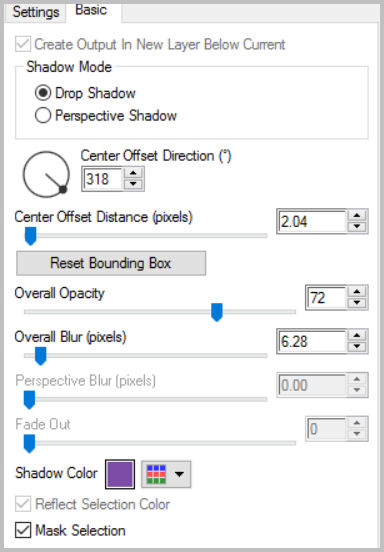The image size is (384, 552).
Task: Toggle the Mask Selection checkbox
Action: [23, 530]
